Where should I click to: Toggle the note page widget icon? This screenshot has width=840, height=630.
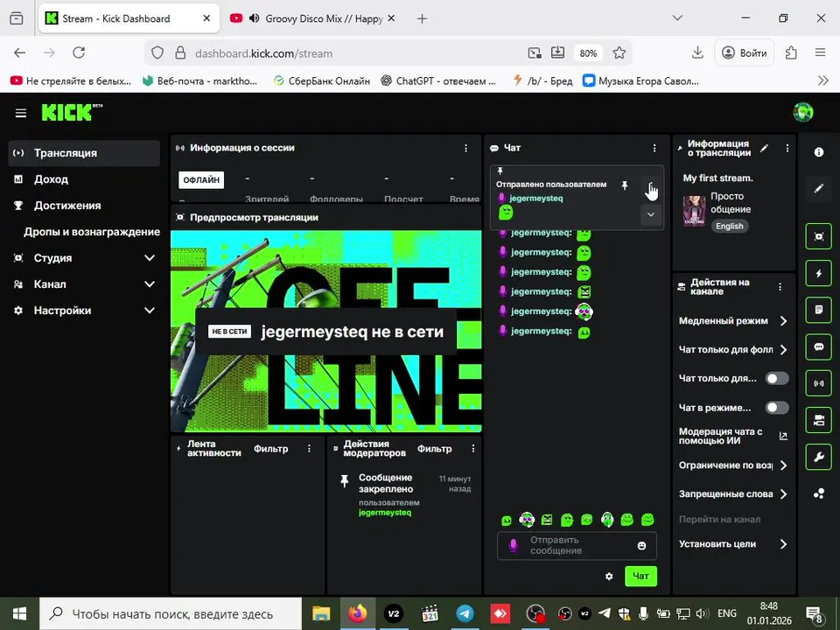[x=819, y=310]
